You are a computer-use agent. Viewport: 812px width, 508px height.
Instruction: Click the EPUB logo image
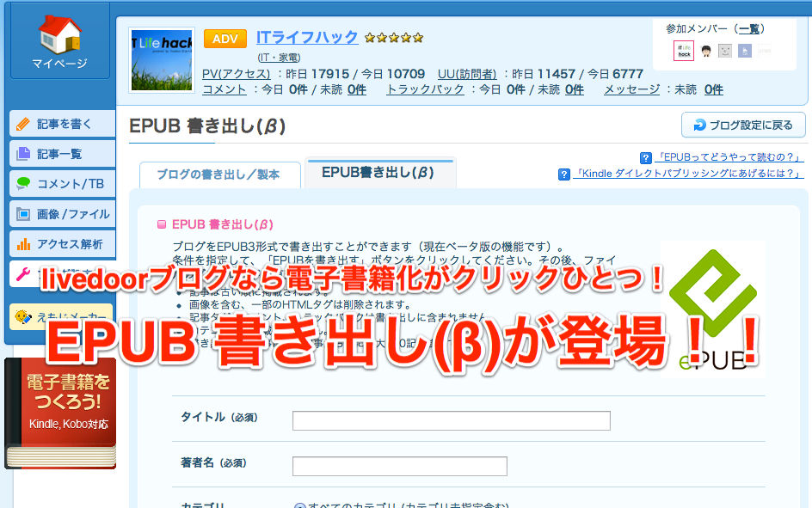point(712,309)
